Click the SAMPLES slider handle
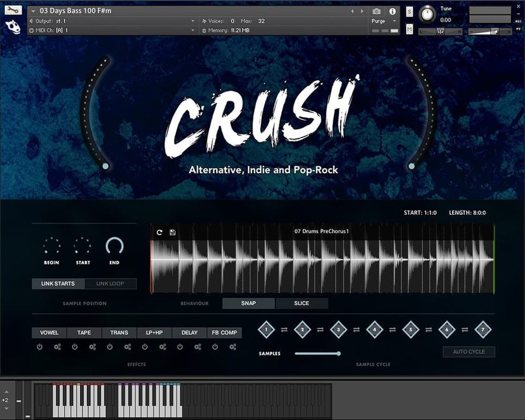Viewport: 525px width, 420px height. 339,354
